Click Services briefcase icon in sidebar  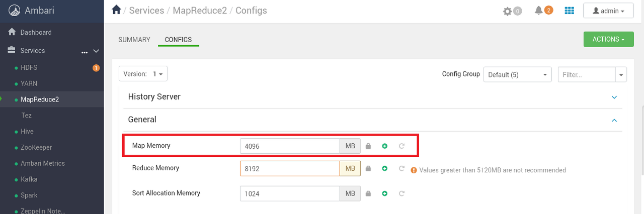[12, 50]
